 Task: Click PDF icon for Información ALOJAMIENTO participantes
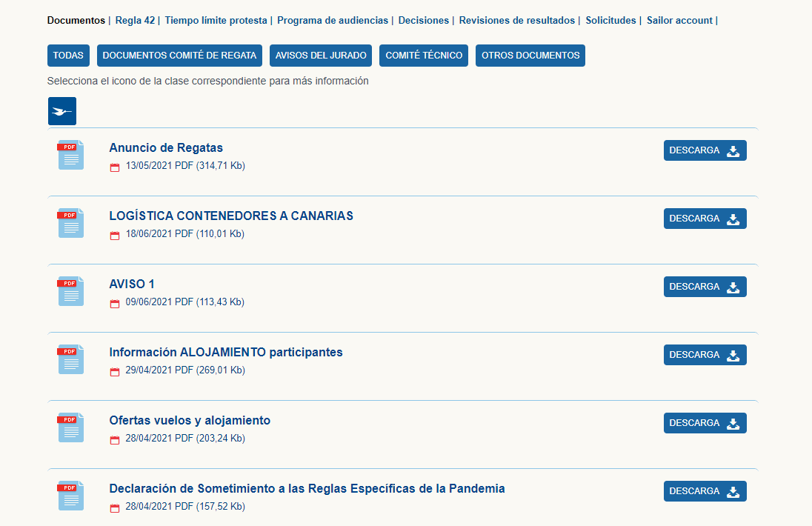(70, 359)
